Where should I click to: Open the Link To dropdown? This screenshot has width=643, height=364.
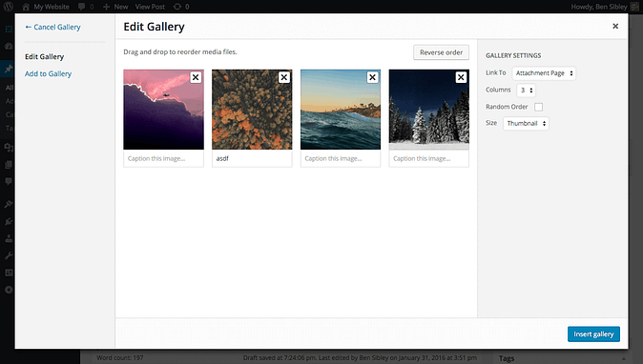pyautogui.click(x=544, y=73)
